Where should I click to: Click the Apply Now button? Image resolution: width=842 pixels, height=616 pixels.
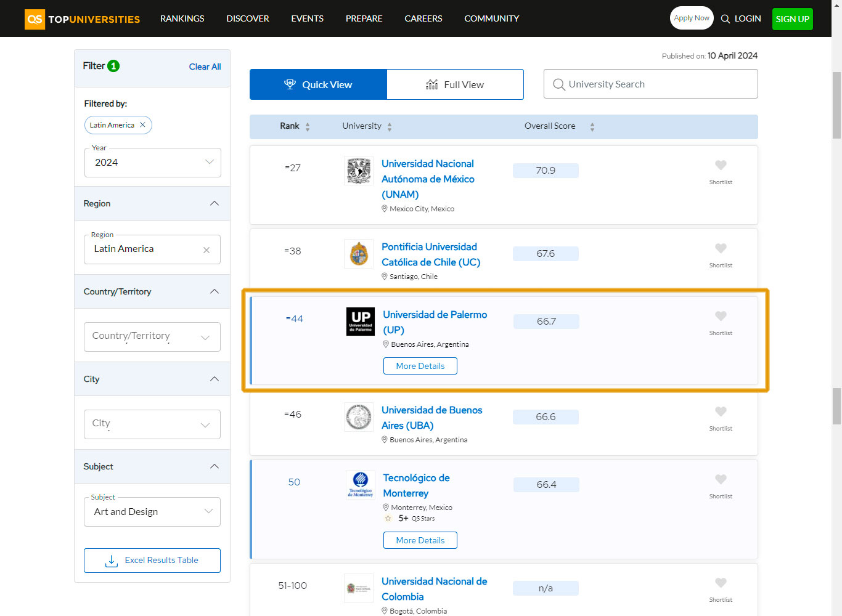click(692, 18)
